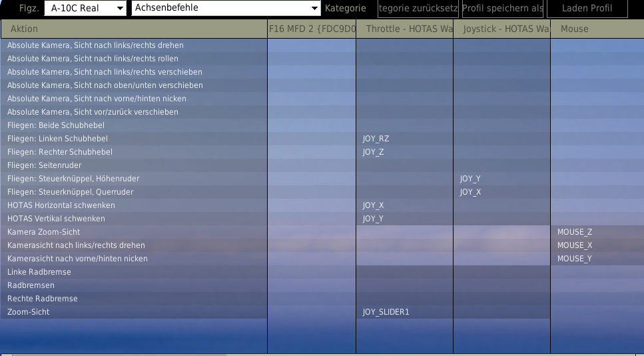Screen dimensions: 644x356
Task: Select Absolute Kamera, Sicht nach links/rechts rollen
Action: tap(134, 59)
